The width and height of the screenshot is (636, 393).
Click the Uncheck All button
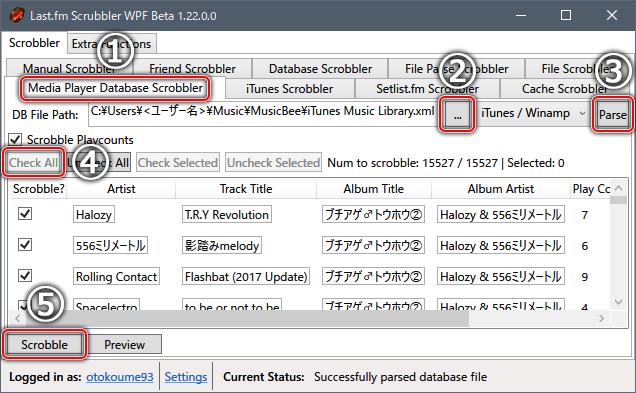[x=98, y=163]
